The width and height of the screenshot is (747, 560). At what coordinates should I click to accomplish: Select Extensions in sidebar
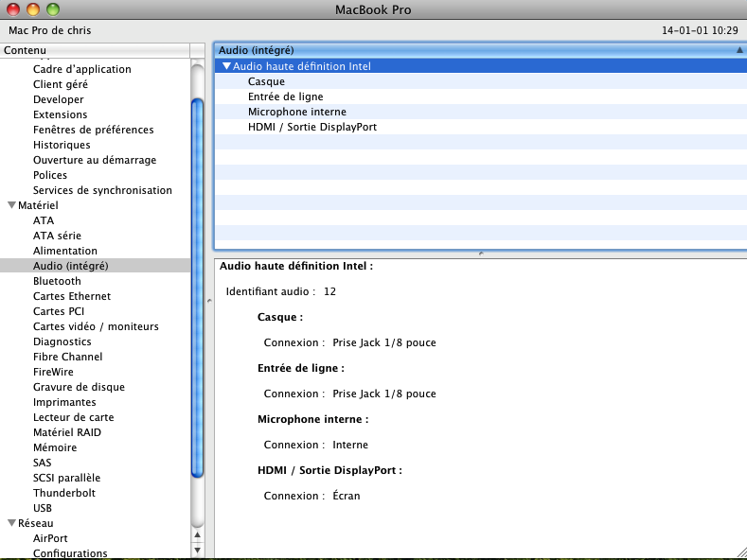click(x=60, y=114)
